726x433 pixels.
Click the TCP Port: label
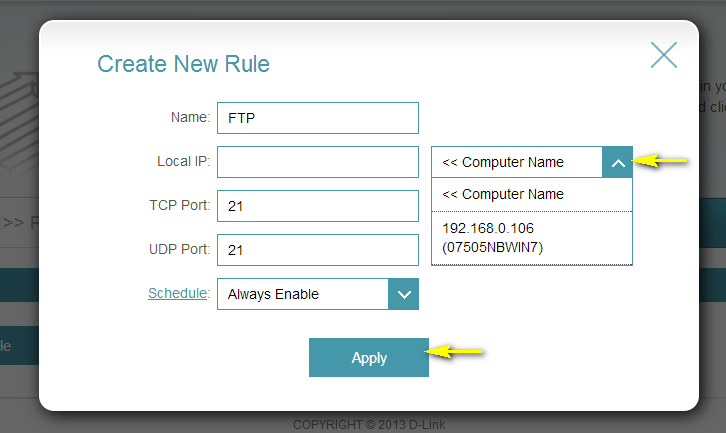pyautogui.click(x=177, y=205)
